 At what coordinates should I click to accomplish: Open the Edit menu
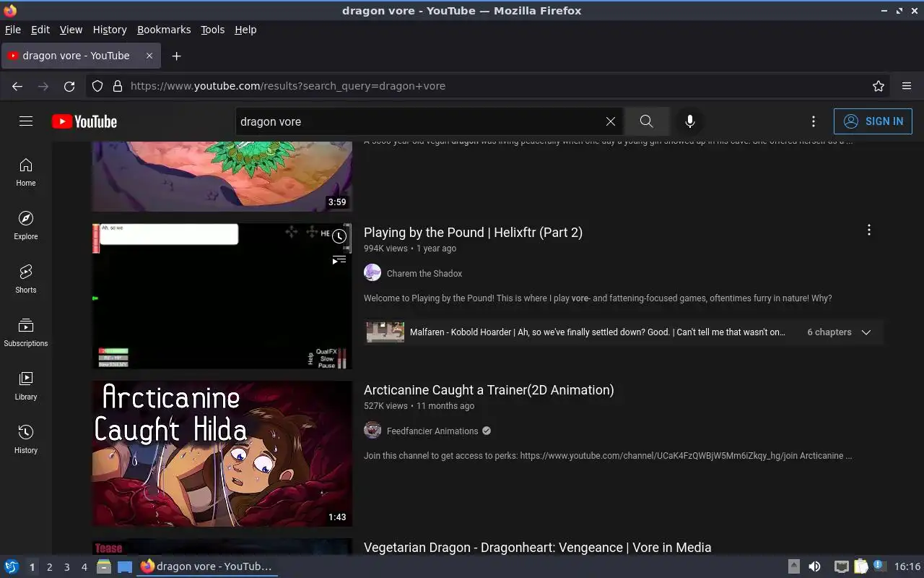[40, 30]
